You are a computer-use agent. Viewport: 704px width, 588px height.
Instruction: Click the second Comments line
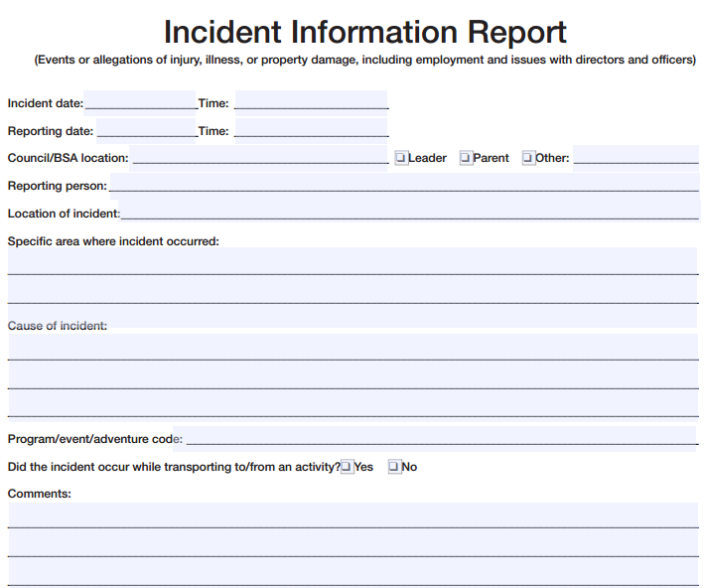coord(352,543)
